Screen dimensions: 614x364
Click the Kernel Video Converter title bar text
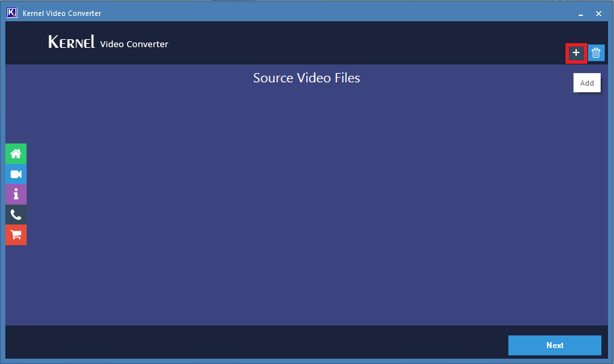click(62, 13)
